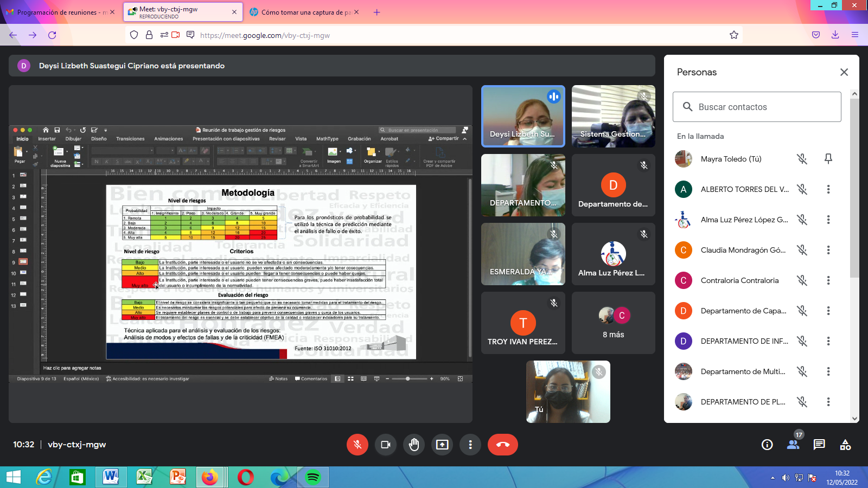Click volume icon in system tray
Screen dimensions: 868x488
(x=786, y=478)
